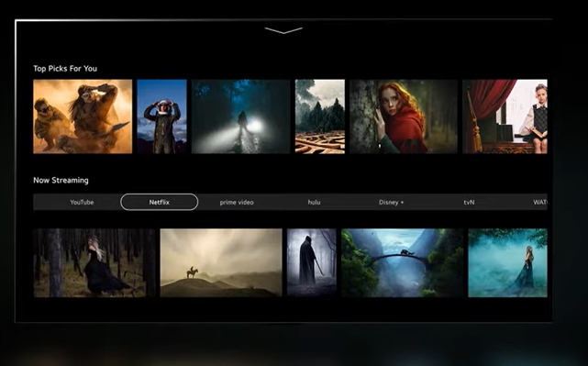Viewport: 588px width, 366px height.
Task: Open the maze and pine trees thumbnail
Action: coord(320,116)
